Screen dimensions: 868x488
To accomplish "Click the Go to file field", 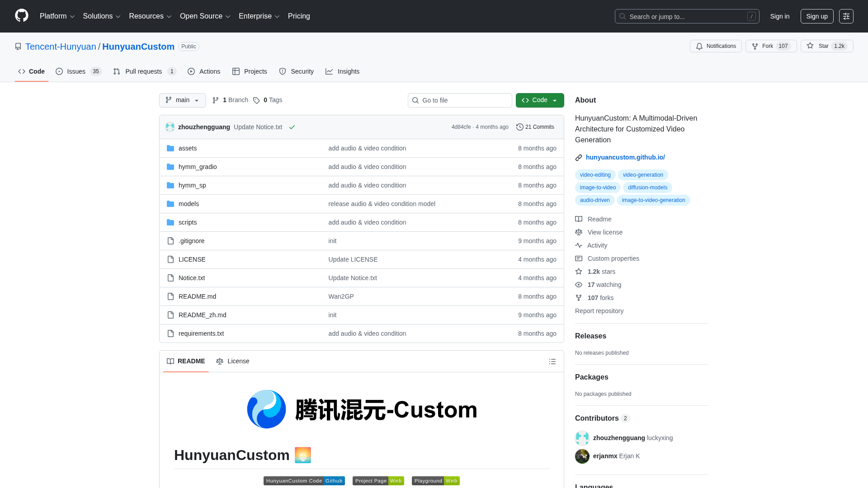I will point(460,100).
